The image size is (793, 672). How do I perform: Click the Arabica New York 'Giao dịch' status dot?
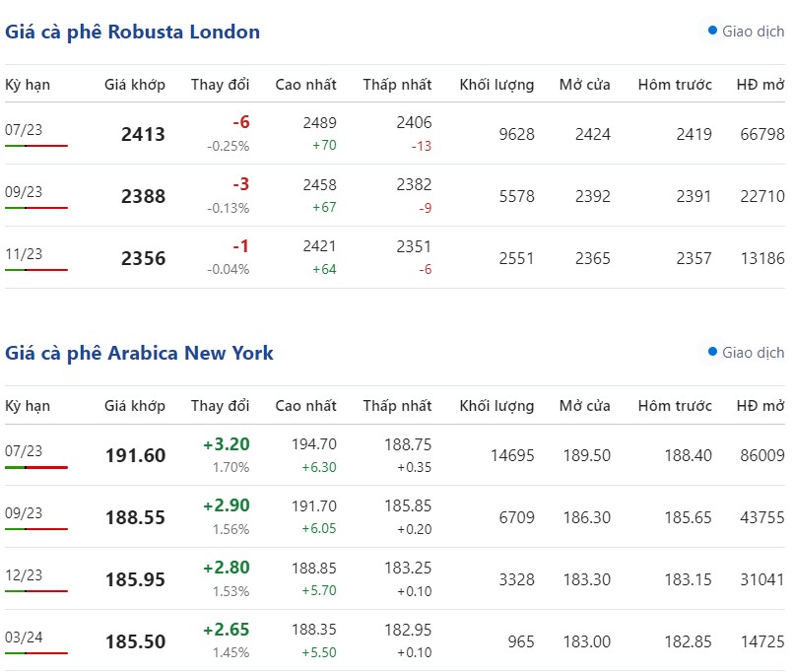pos(712,351)
